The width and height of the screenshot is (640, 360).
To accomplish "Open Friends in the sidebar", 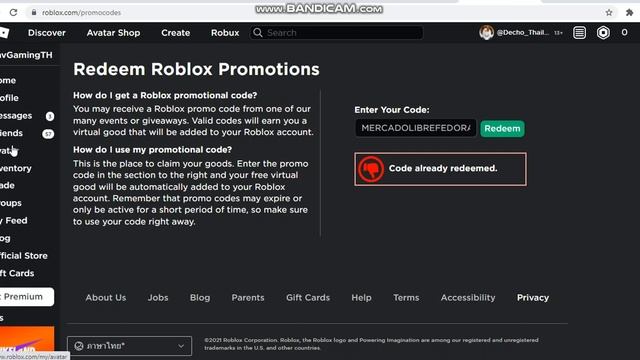I will (11, 133).
